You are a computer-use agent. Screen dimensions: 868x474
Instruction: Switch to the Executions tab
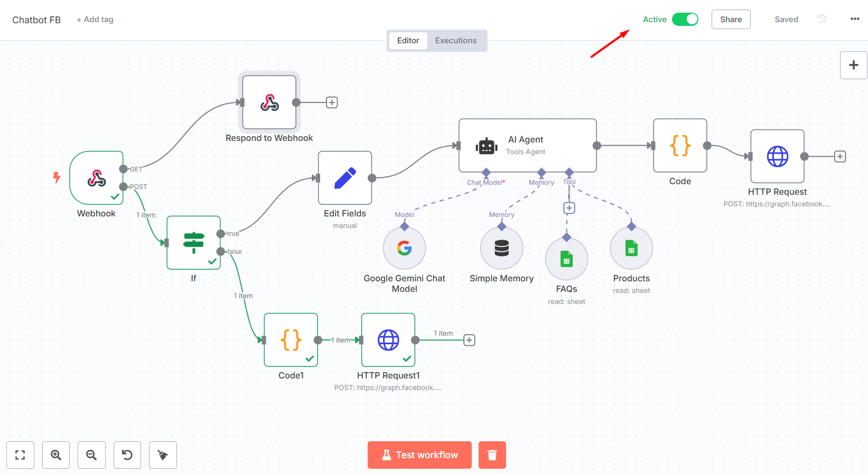[x=456, y=41]
